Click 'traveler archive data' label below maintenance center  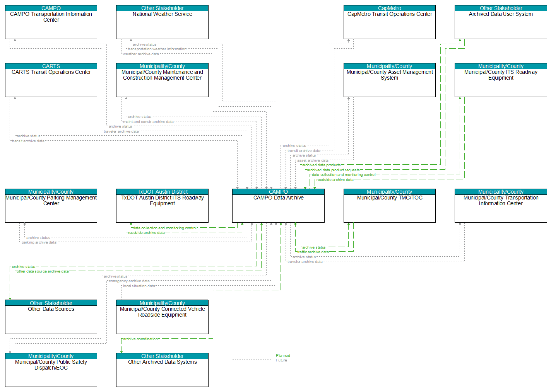click(x=121, y=131)
